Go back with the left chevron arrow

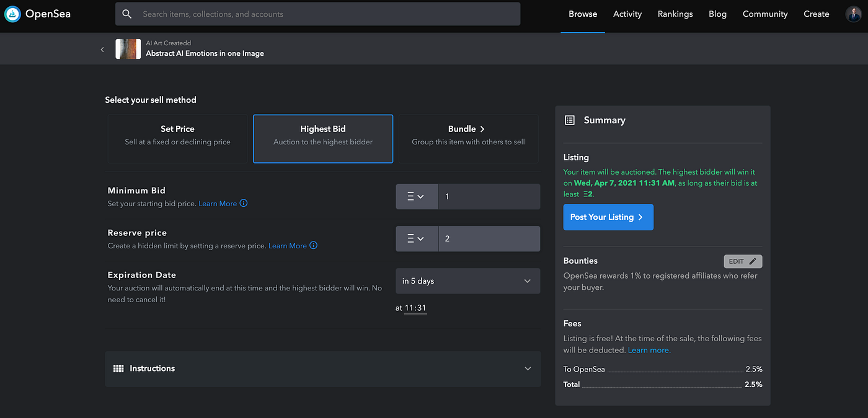tap(102, 50)
